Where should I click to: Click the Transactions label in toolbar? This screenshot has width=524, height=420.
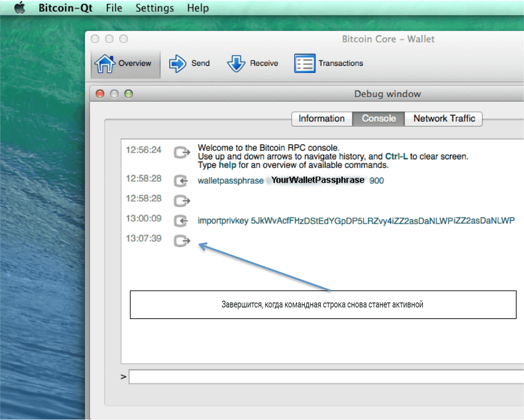click(x=341, y=63)
